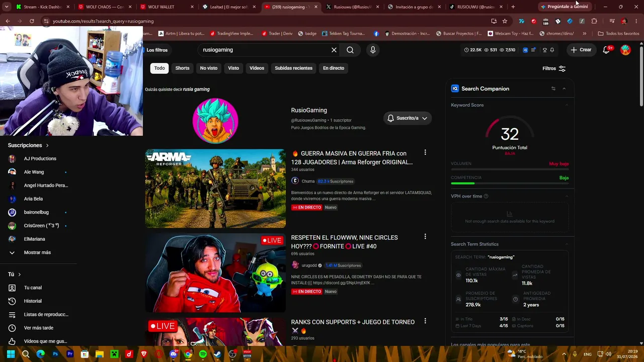Screen dimensions: 644x362
Task: Select the Shorts filter chip
Action: pos(182,68)
